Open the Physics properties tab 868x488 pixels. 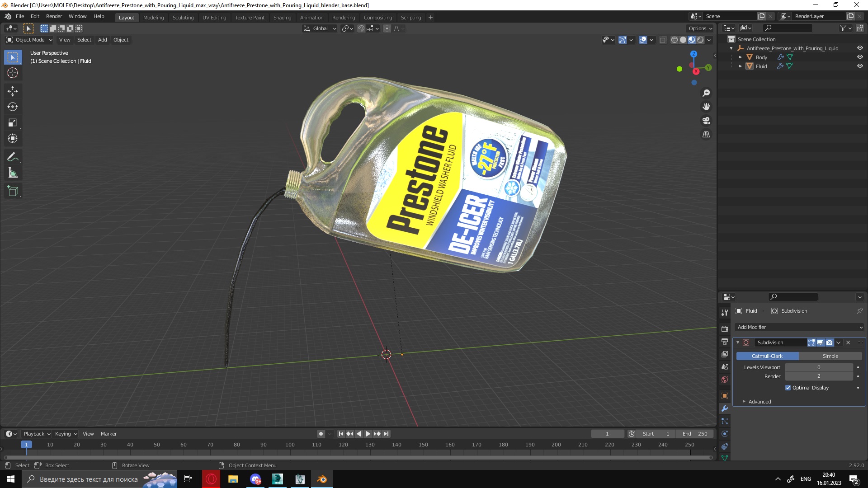point(725,434)
